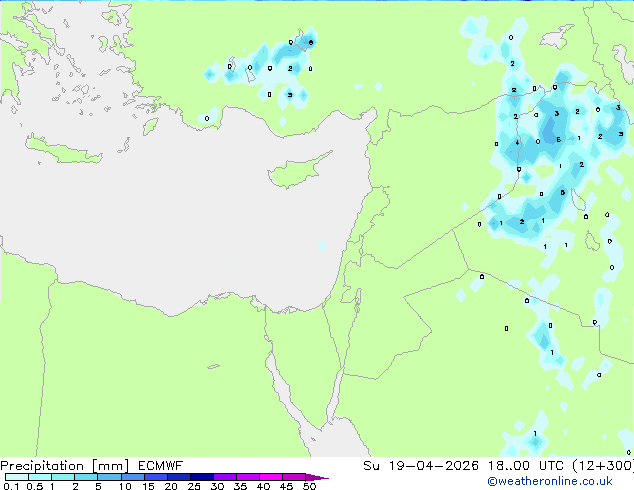Click the "0.5" legend scale label

pos(35,486)
